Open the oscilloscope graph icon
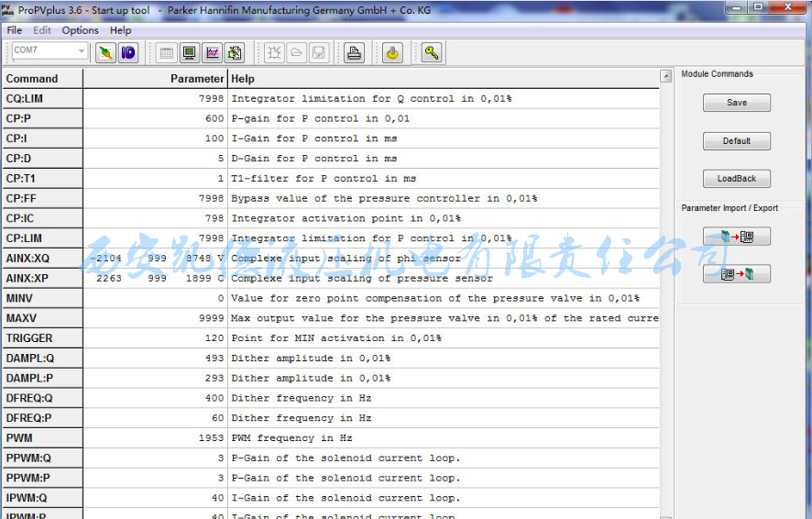The width and height of the screenshot is (812, 519). point(212,52)
